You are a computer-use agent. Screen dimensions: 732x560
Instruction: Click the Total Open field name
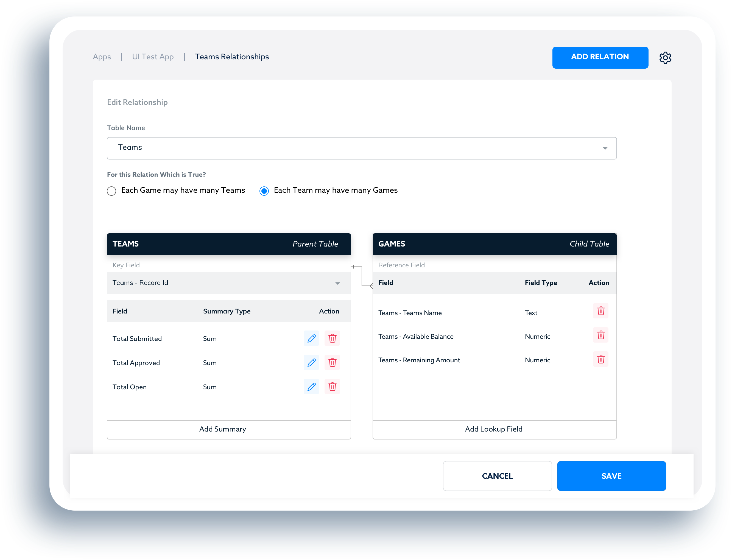click(129, 387)
